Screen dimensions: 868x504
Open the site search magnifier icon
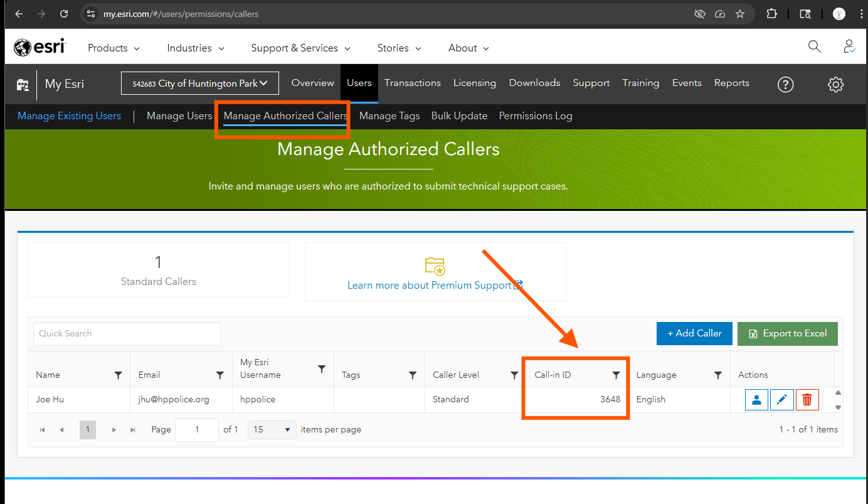click(x=814, y=46)
